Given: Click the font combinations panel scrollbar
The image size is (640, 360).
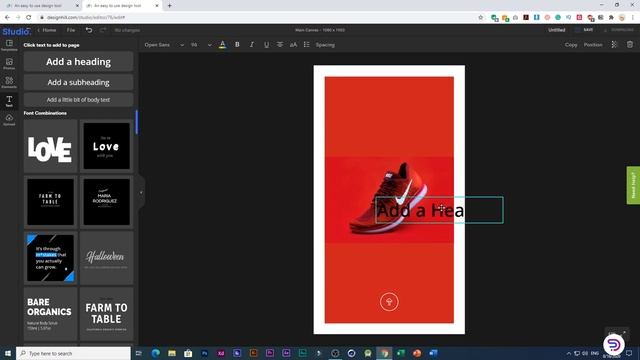Looking at the screenshot, I should 137,122.
